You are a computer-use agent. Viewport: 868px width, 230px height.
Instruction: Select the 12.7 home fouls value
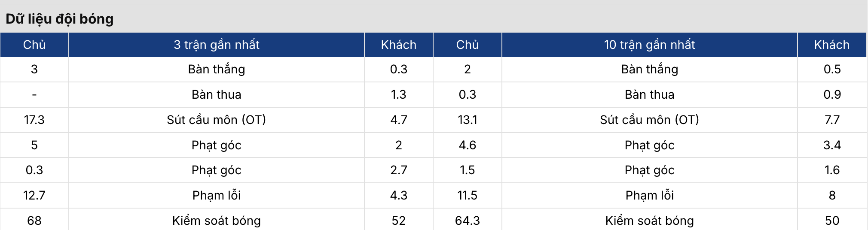34,195
